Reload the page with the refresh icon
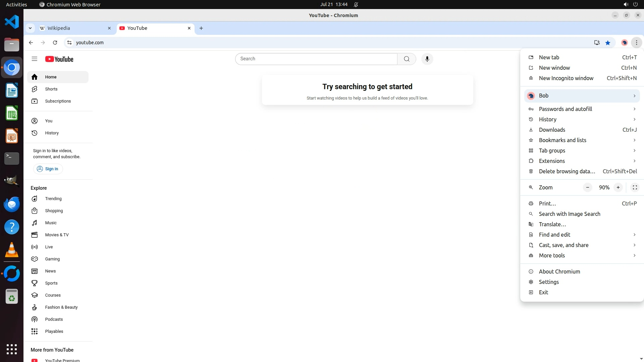This screenshot has height=362, width=644. pos(55,43)
